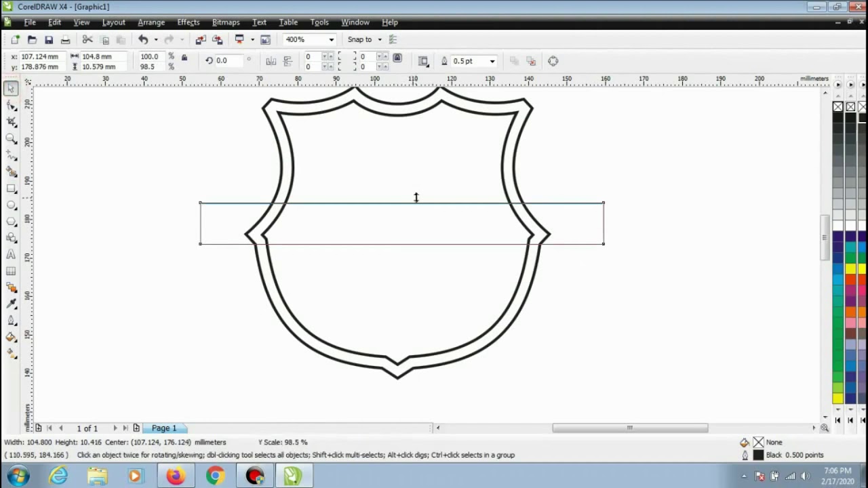Toggle the lock ratio padlock
Screen dimensions: 868x488
click(184, 58)
